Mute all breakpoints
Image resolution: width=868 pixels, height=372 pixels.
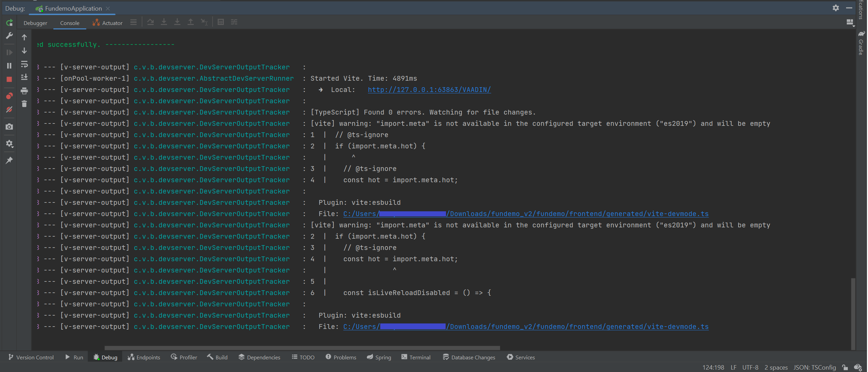tap(9, 109)
